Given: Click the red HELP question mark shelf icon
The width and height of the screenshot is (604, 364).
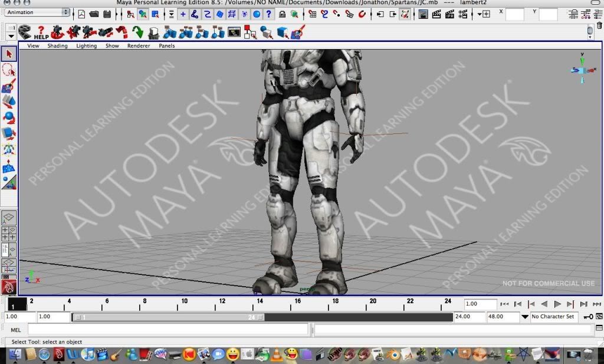Looking at the screenshot, I should 41,32.
